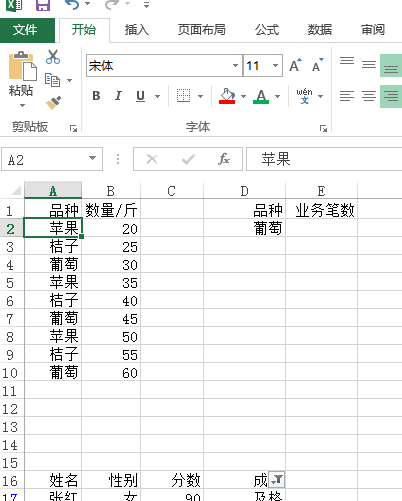This screenshot has height=501, width=402.
Task: Open the font size dropdown arrow
Action: coord(275,65)
